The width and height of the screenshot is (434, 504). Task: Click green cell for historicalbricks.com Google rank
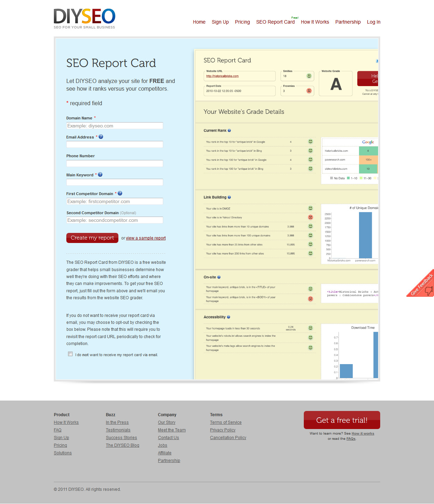coord(368,151)
